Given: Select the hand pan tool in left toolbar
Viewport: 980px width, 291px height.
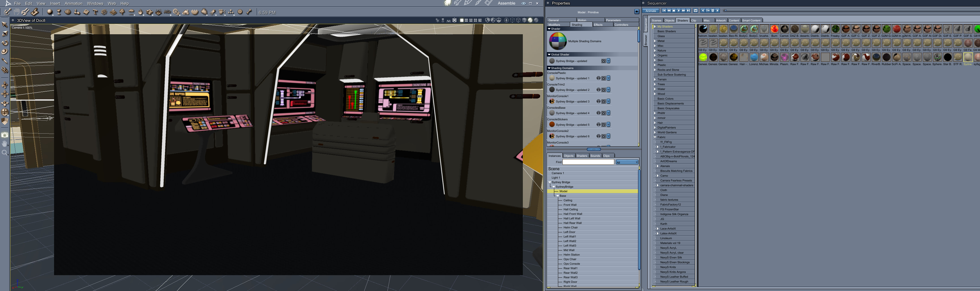Looking at the screenshot, I should 5,144.
